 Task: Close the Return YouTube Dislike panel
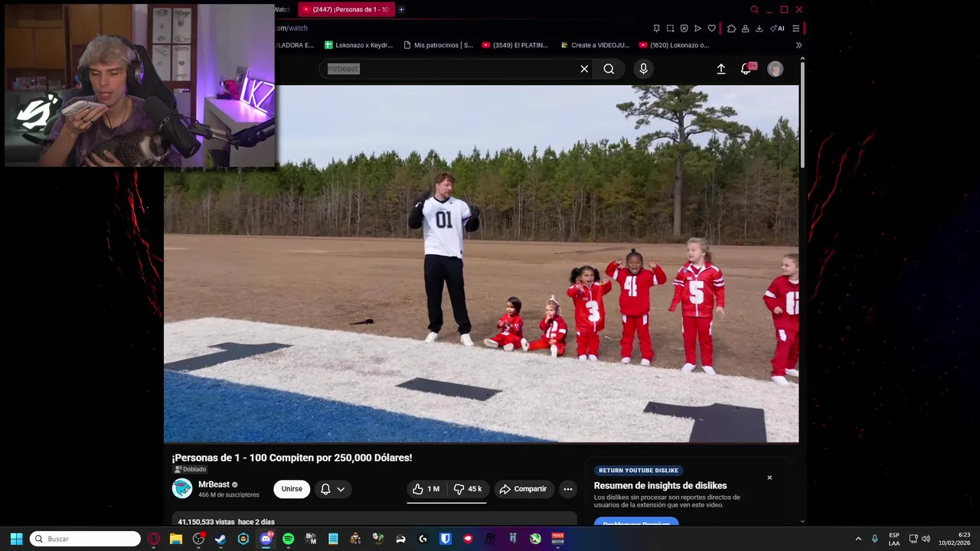769,478
